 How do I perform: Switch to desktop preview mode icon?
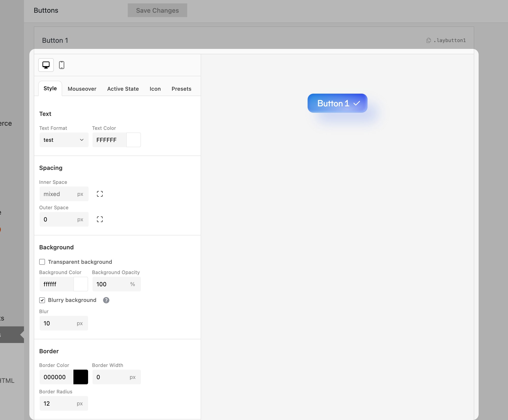point(46,65)
